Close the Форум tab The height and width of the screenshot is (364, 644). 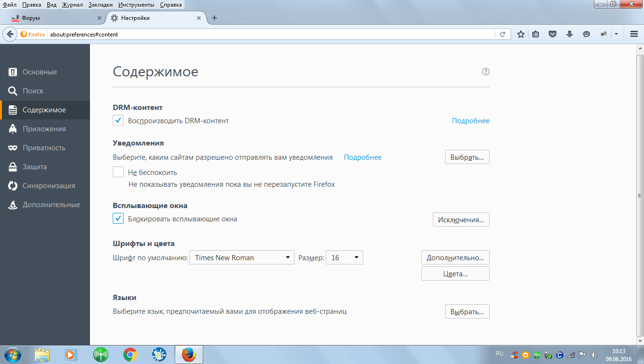(x=99, y=18)
